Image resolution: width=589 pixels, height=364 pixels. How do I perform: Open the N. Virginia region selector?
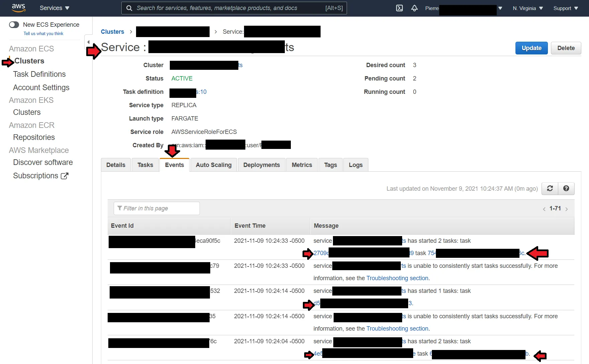coord(528,8)
